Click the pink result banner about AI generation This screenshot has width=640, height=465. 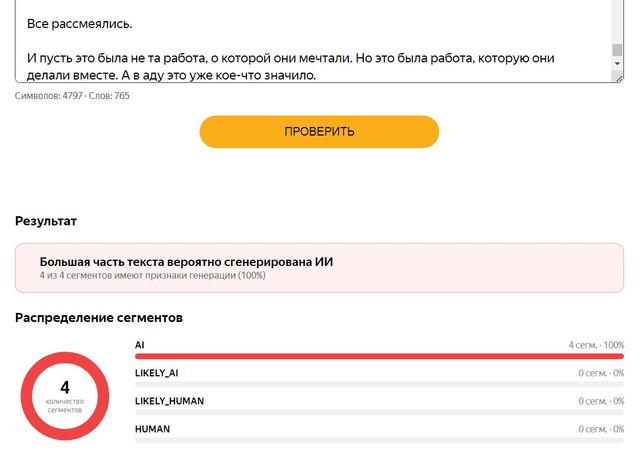pos(319,268)
